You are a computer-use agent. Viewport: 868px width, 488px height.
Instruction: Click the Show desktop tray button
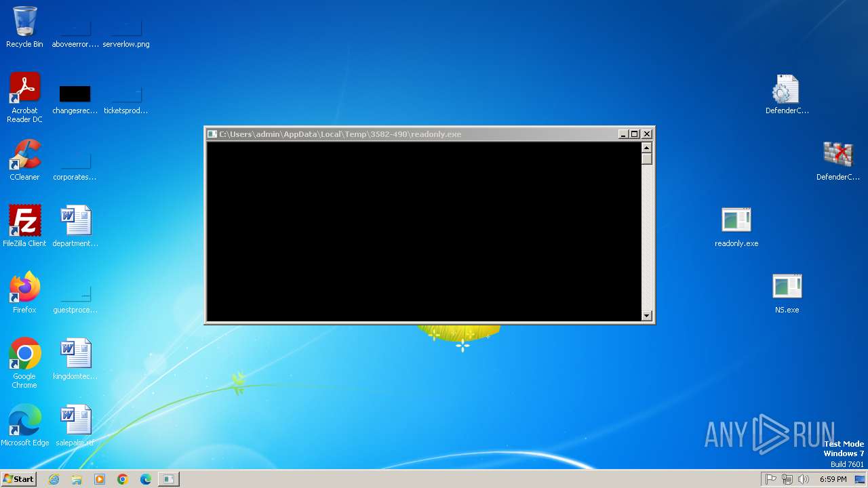coord(860,479)
